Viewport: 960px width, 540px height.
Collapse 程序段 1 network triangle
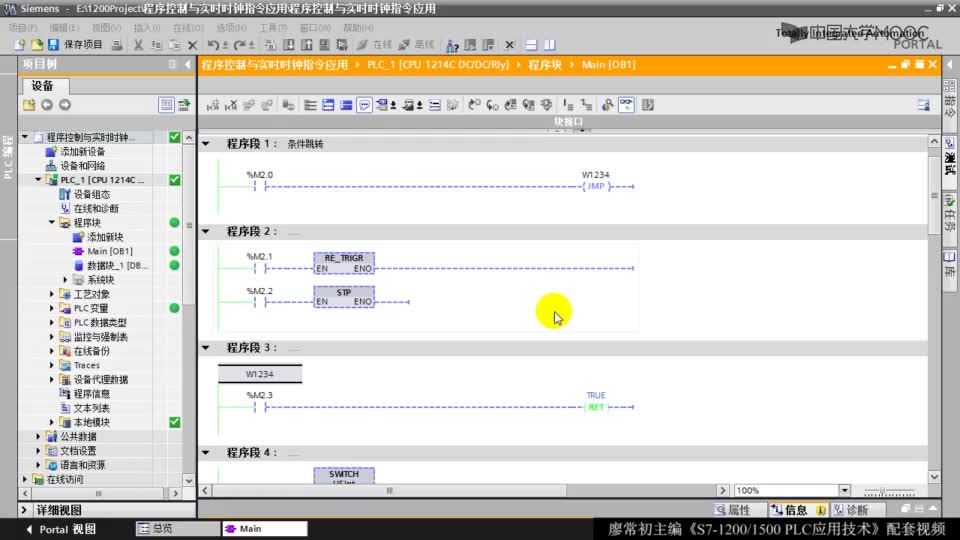206,144
